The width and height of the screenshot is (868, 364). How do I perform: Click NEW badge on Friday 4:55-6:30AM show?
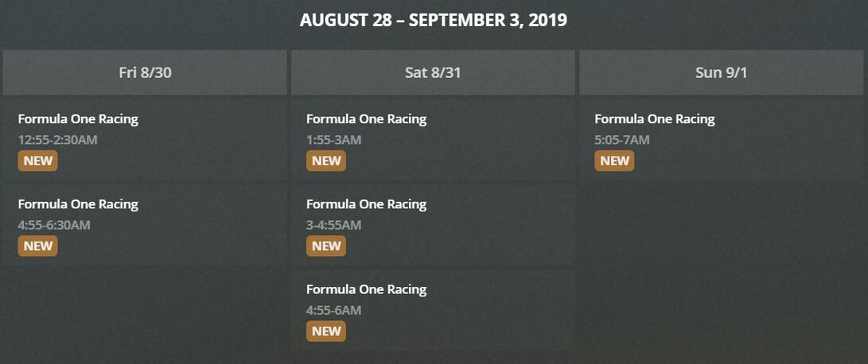point(38,246)
